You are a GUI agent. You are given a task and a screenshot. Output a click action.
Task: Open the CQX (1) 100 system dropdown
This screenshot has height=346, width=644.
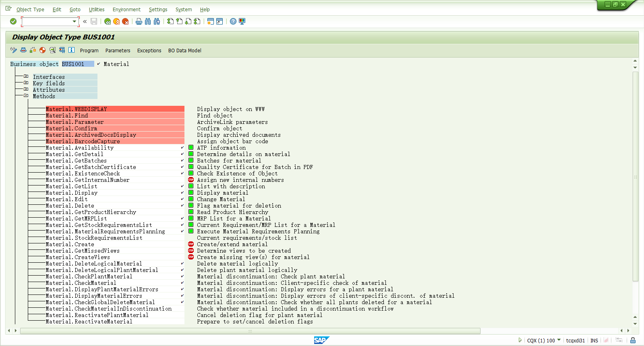pyautogui.click(x=559, y=340)
